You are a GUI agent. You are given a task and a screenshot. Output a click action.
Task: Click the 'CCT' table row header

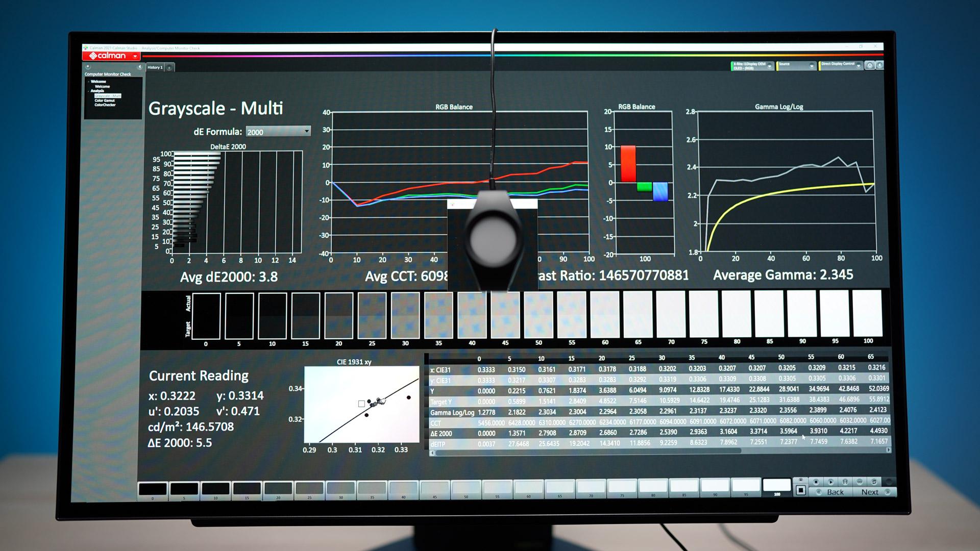coord(435,423)
